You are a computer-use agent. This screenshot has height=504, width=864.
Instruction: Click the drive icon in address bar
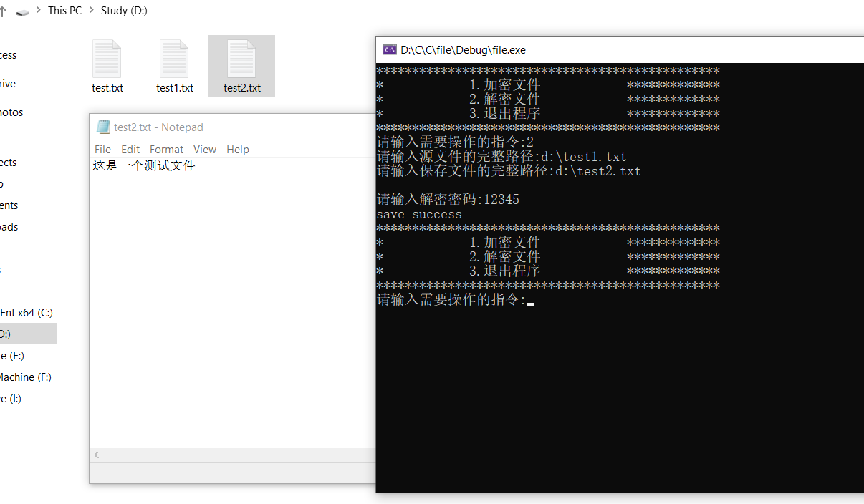23,11
